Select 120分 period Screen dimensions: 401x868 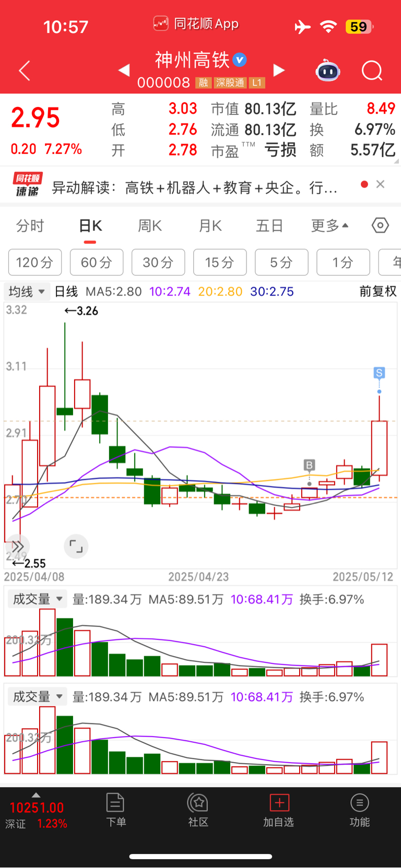35,262
